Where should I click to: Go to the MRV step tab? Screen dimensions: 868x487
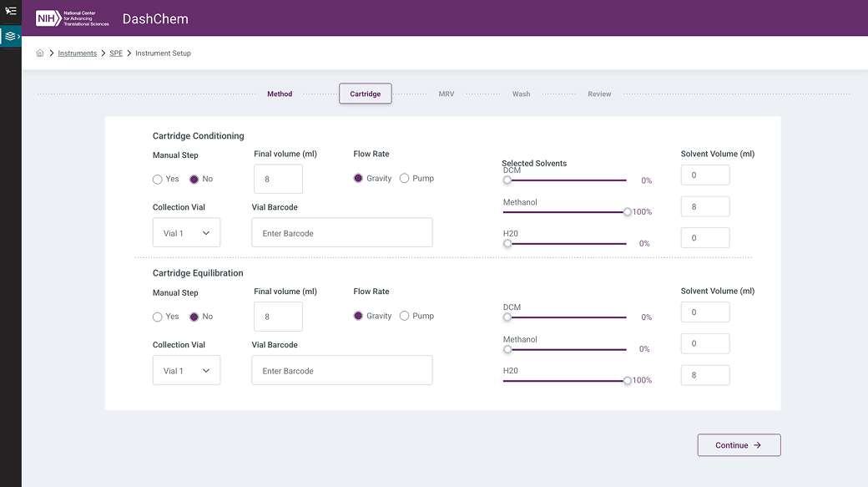coord(447,94)
